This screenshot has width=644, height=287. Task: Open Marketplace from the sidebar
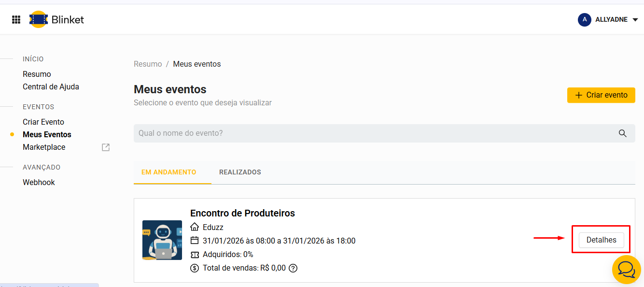click(44, 147)
